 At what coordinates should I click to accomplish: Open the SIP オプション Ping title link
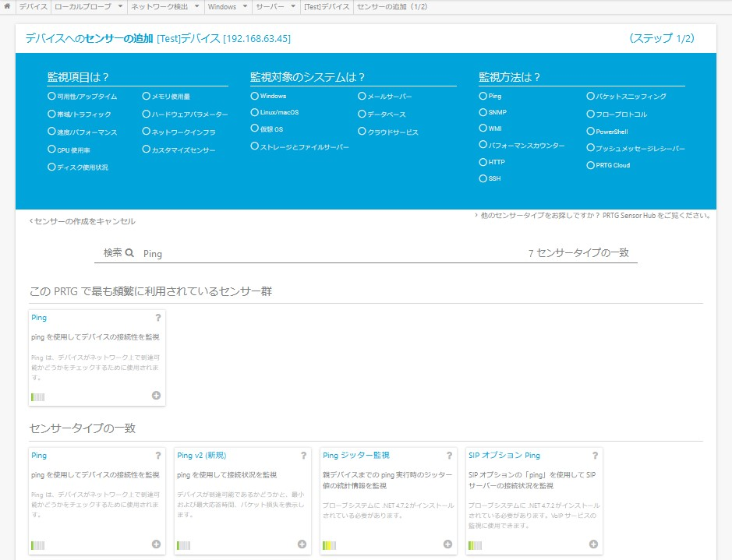(504, 456)
